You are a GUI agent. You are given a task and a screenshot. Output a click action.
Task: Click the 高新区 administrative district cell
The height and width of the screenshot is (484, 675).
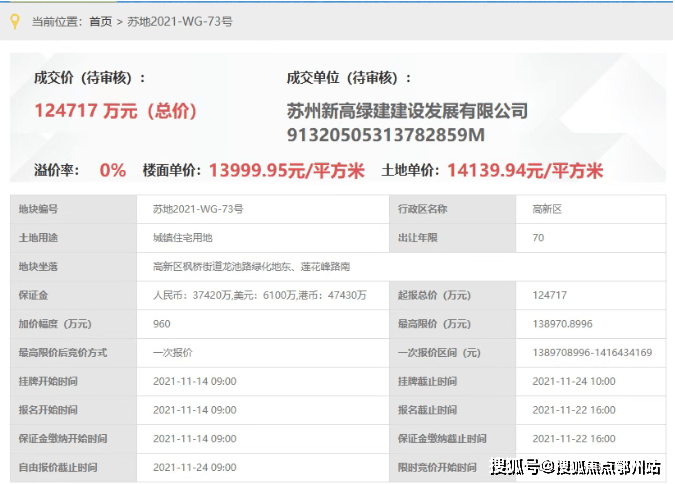coord(548,209)
